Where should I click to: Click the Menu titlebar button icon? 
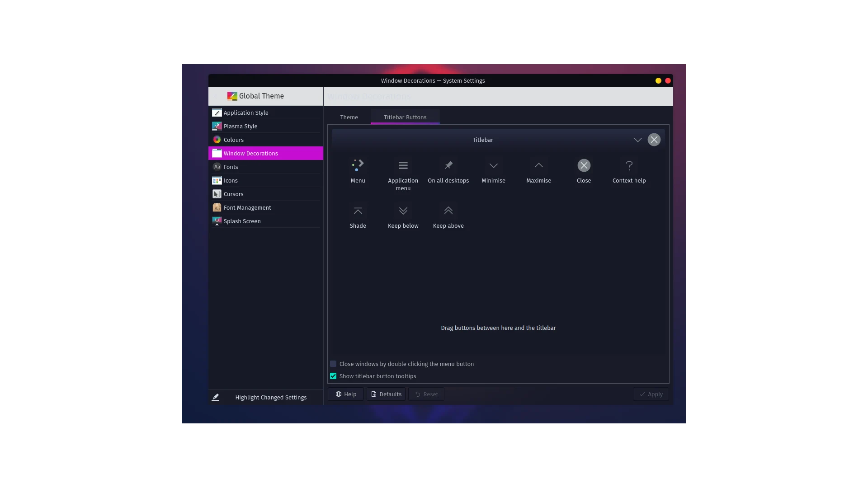coord(358,165)
